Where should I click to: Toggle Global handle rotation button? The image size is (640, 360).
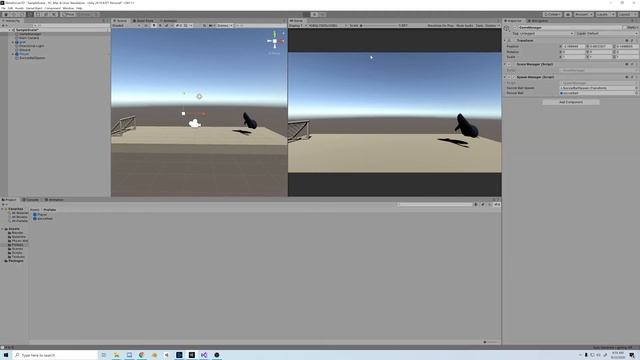pos(87,14)
